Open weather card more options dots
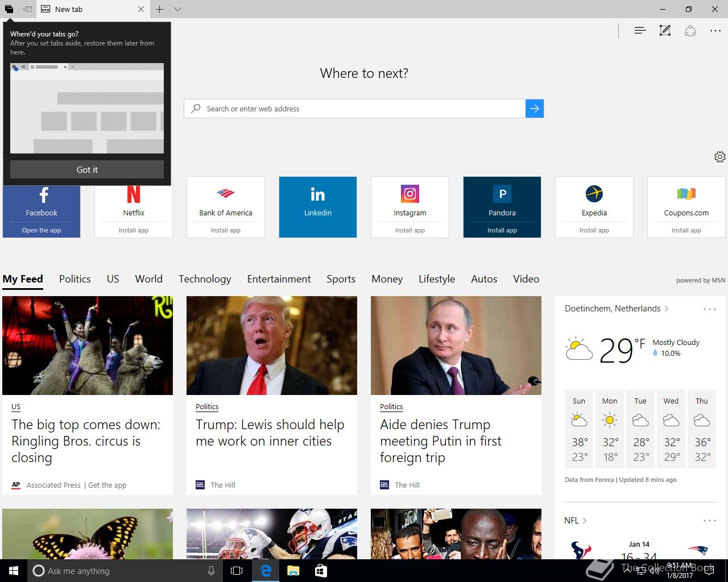Screen dimensions: 728x582 pos(710,309)
